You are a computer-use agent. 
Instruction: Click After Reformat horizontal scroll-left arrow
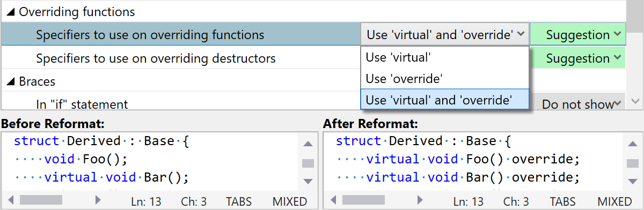[x=333, y=200]
